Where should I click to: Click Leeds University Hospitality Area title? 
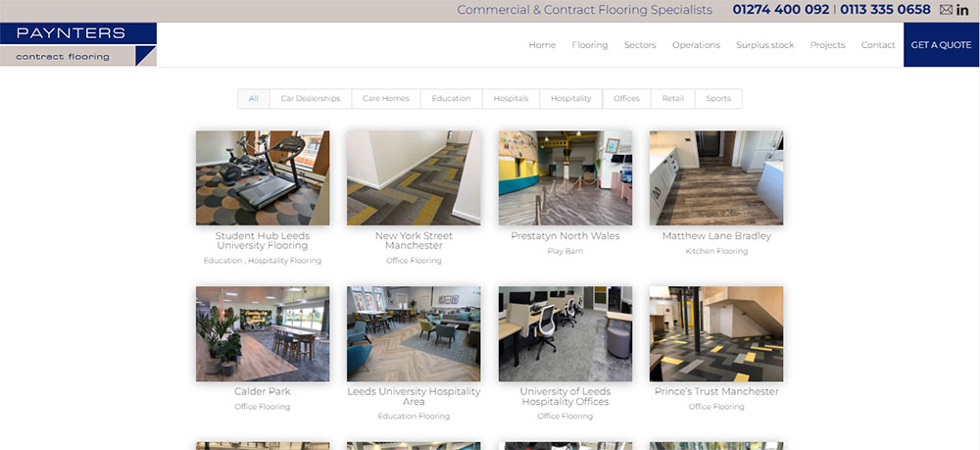(414, 396)
